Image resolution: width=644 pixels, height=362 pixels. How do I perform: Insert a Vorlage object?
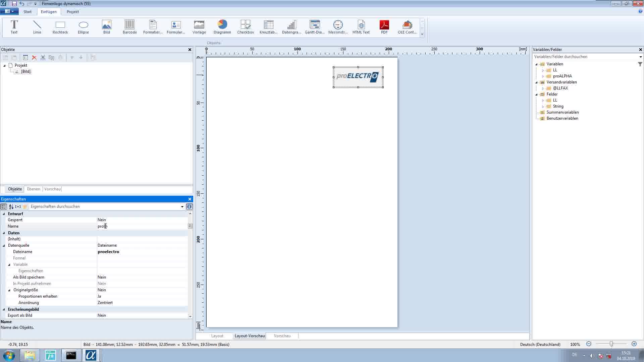[x=199, y=27]
